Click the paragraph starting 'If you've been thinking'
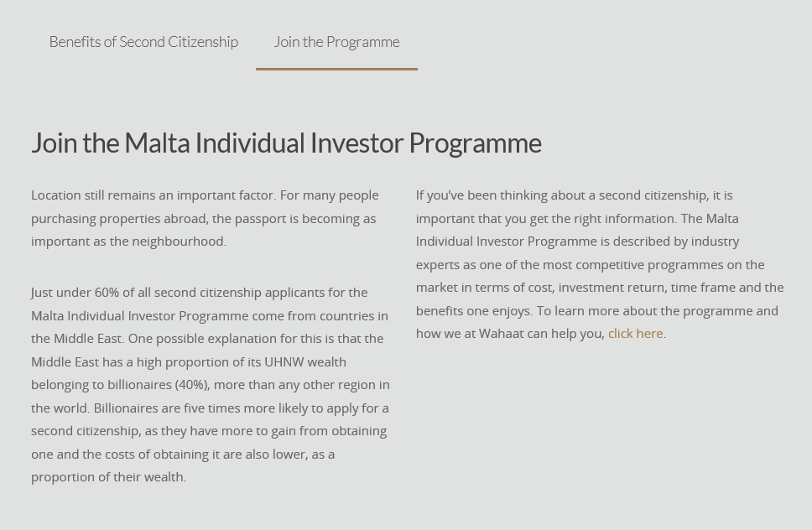This screenshot has height=530, width=812. tap(600, 264)
